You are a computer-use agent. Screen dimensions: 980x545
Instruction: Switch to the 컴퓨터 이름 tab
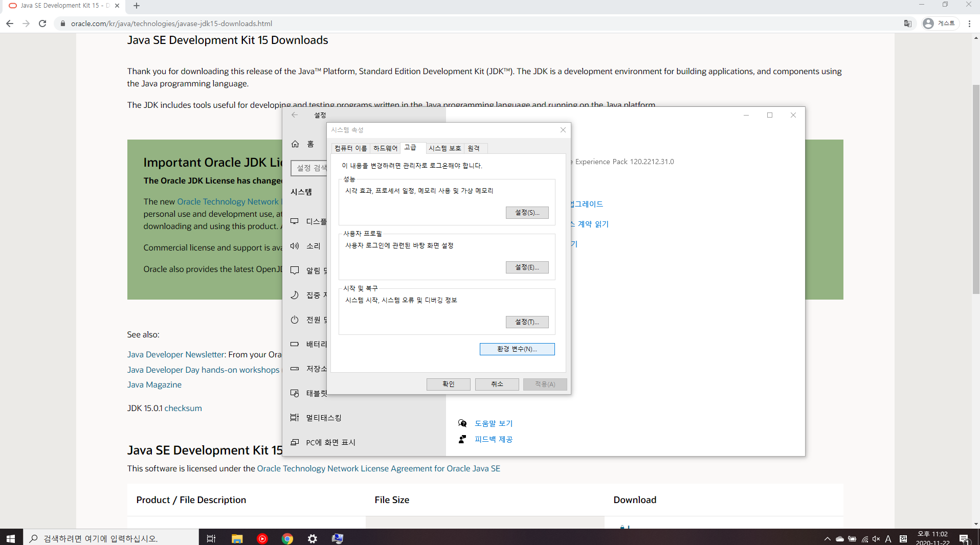350,148
